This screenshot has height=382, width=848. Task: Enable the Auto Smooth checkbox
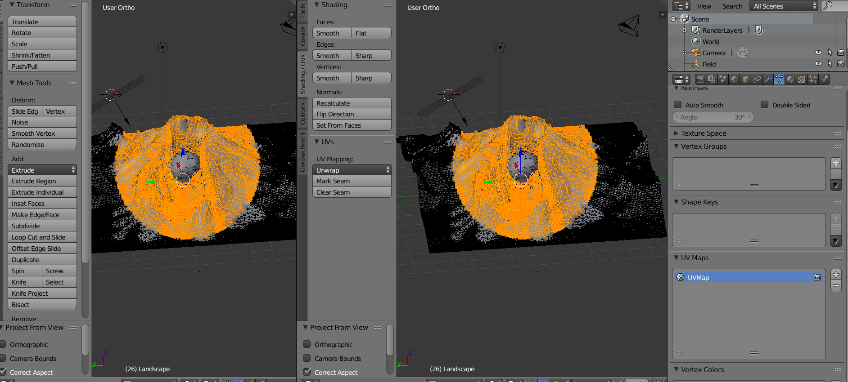[x=678, y=104]
